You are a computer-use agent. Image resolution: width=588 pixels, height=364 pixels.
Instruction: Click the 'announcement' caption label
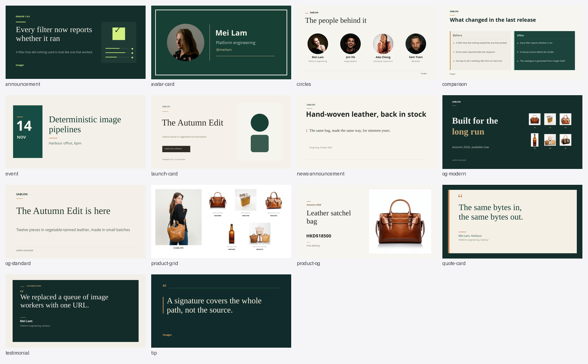click(23, 84)
